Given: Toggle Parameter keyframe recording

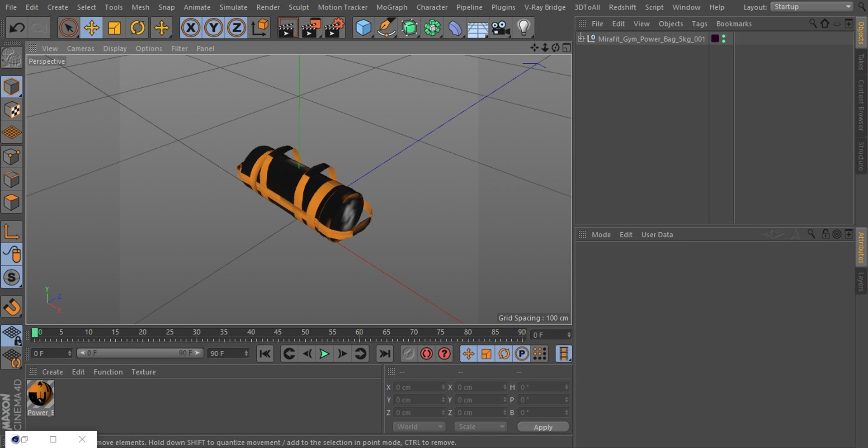Looking at the screenshot, I should pyautogui.click(x=522, y=354).
